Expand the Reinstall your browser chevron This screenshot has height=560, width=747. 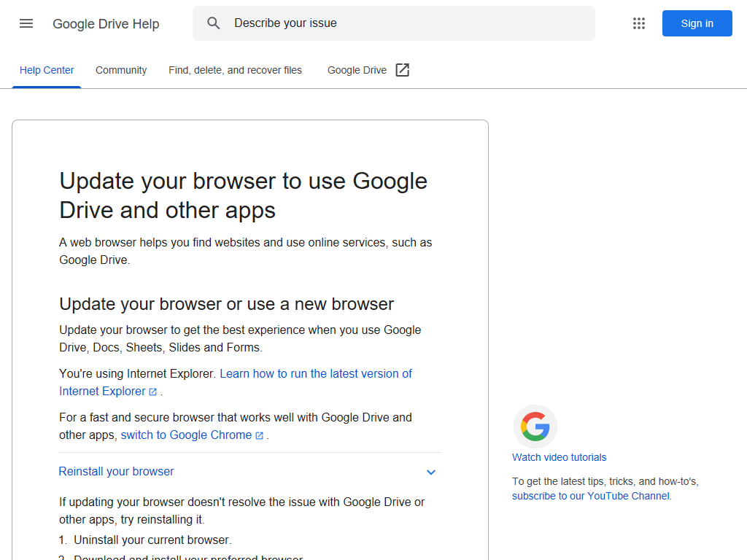(431, 472)
